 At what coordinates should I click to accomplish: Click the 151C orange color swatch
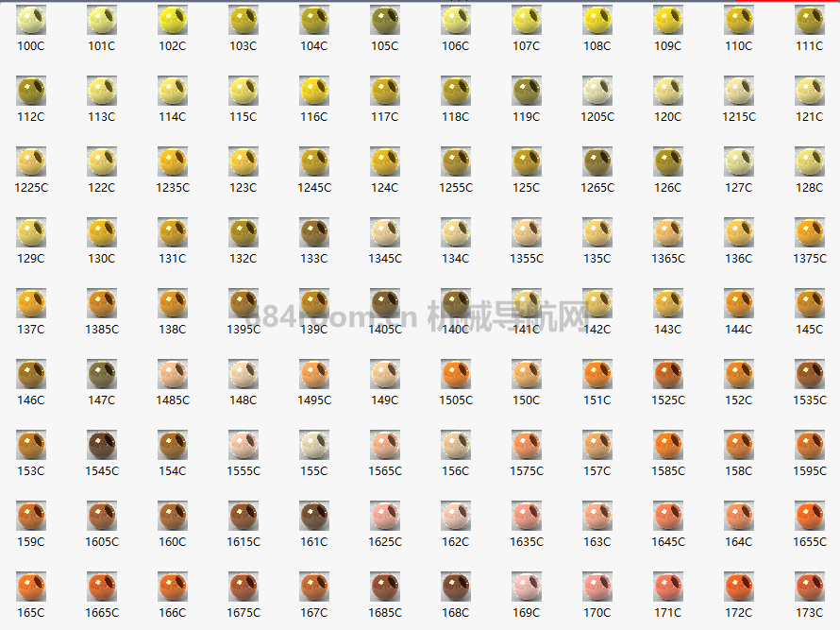(x=597, y=374)
